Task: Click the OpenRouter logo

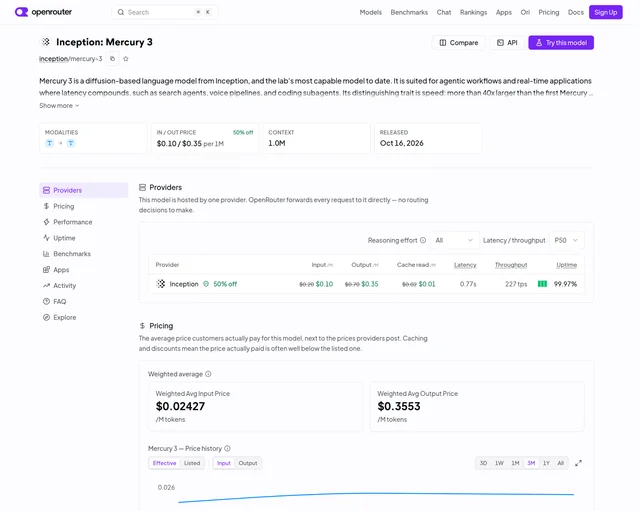Action: [x=43, y=12]
